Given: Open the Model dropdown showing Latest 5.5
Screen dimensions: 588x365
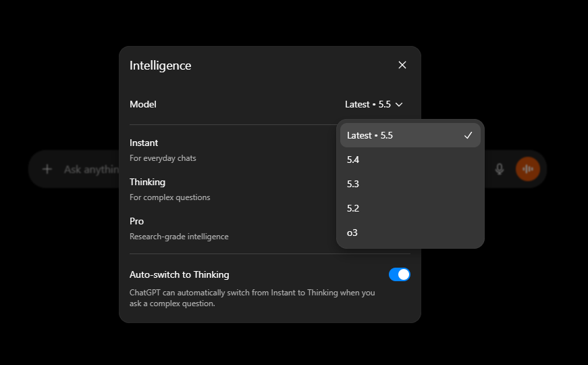Looking at the screenshot, I should (x=374, y=104).
